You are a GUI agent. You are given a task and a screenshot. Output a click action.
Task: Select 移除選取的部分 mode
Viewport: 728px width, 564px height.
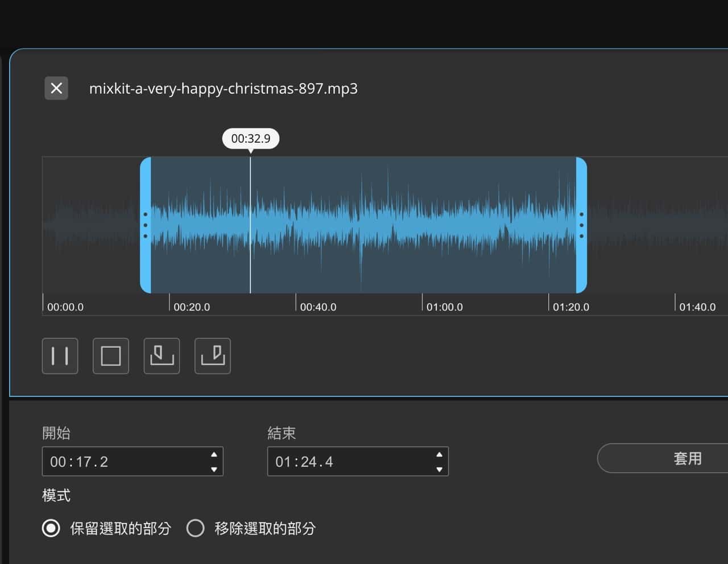(x=195, y=528)
